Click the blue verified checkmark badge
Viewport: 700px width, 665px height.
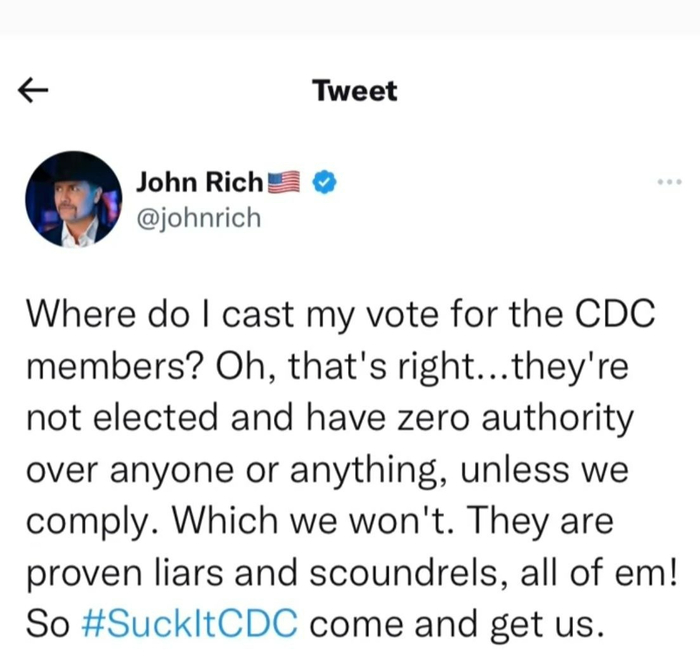(324, 182)
